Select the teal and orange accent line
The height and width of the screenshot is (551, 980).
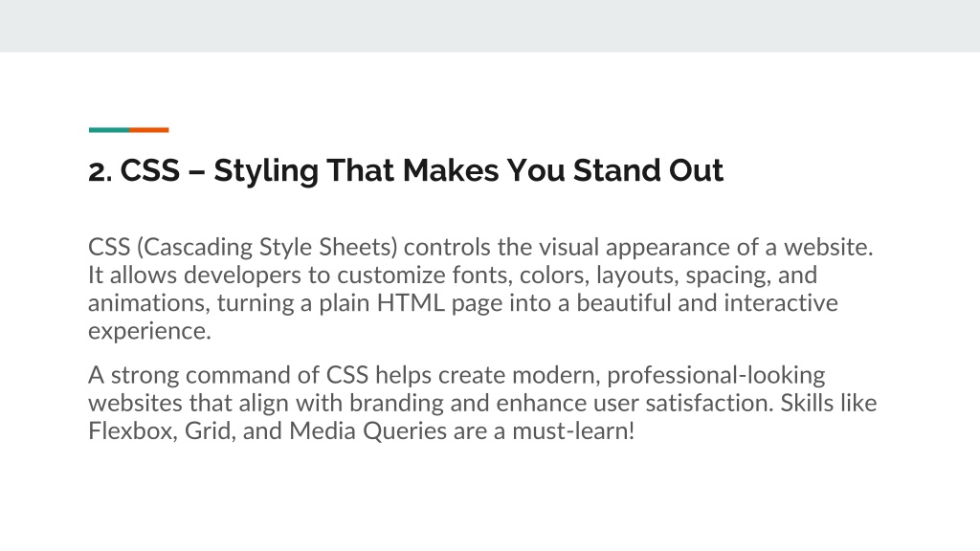[x=129, y=130]
